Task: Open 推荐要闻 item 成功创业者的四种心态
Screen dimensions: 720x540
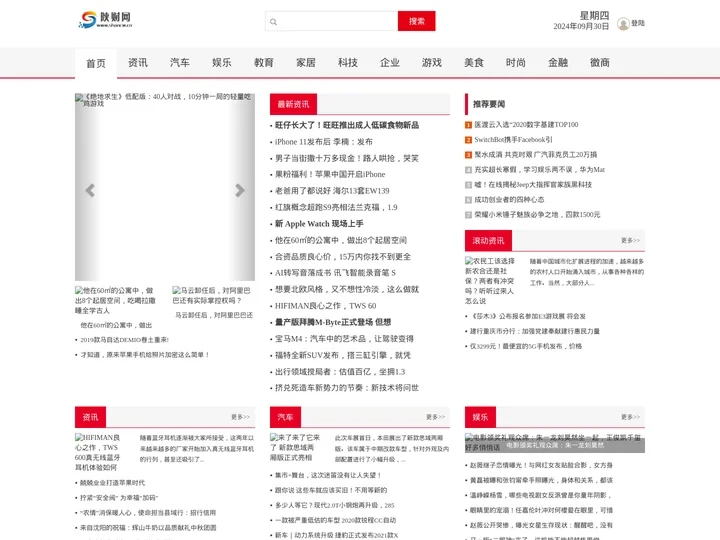Action: coord(509,200)
